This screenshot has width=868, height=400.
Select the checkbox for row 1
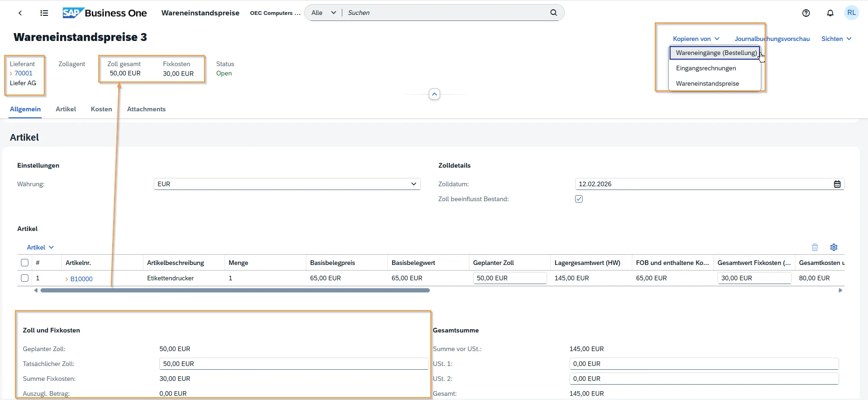[x=25, y=278]
